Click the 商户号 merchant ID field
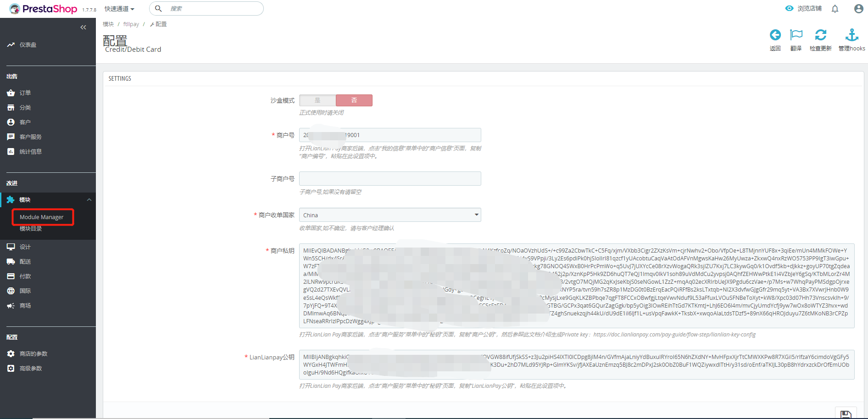Screen dimensions: 868x419 coord(390,135)
